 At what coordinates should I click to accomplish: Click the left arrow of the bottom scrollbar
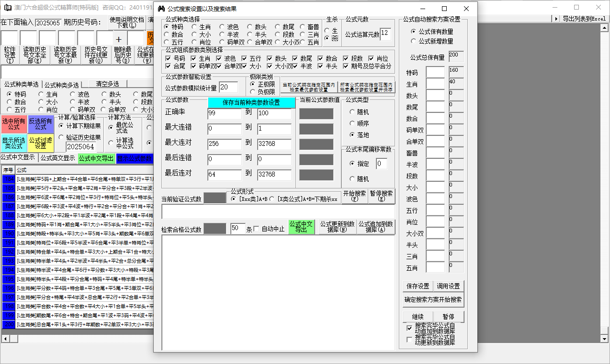[x=5, y=339]
